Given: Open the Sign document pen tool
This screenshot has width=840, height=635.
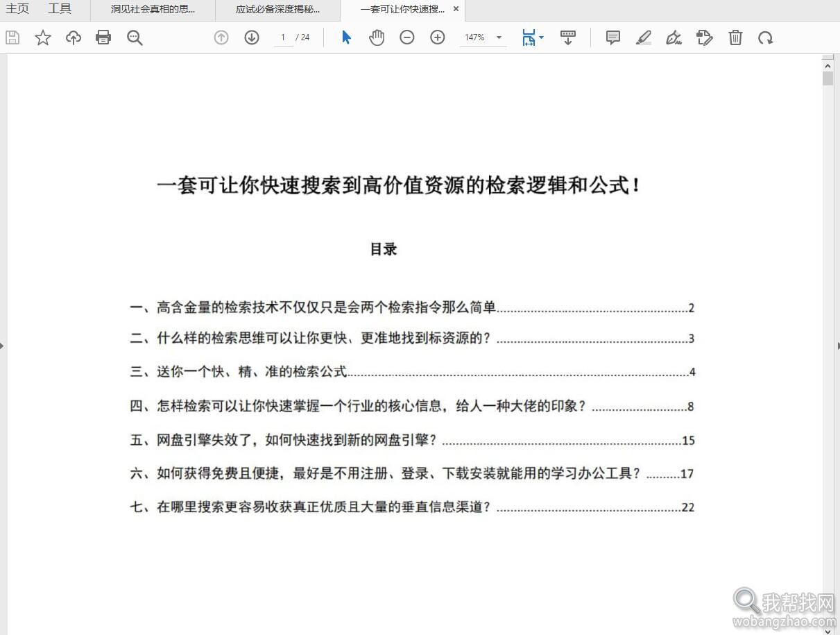Looking at the screenshot, I should tap(674, 37).
